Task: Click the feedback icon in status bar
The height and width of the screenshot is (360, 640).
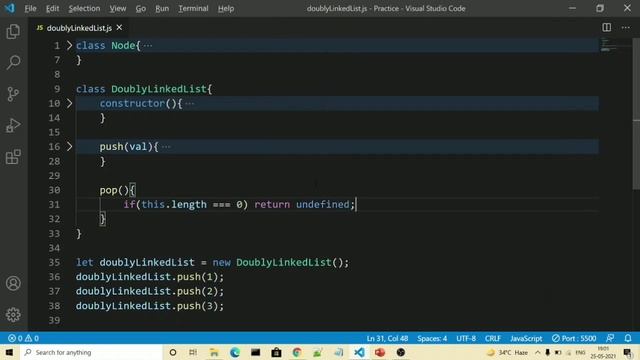Action: pos(610,338)
